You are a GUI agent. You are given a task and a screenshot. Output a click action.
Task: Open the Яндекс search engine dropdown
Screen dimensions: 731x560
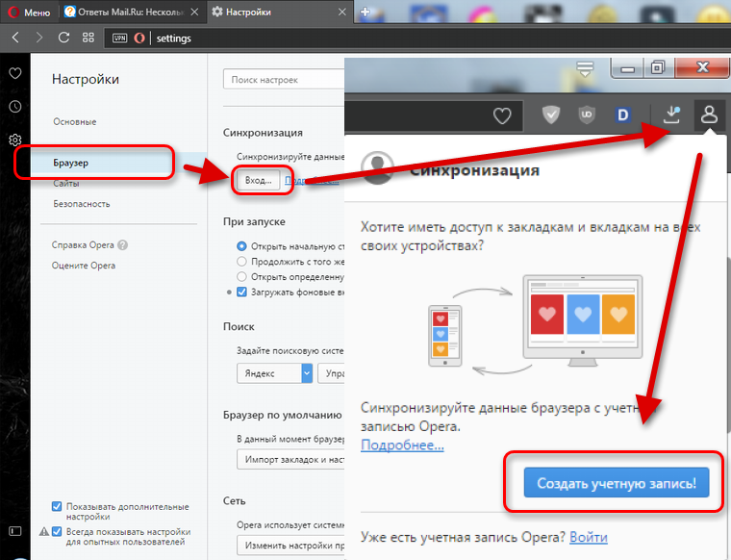pyautogui.click(x=274, y=373)
